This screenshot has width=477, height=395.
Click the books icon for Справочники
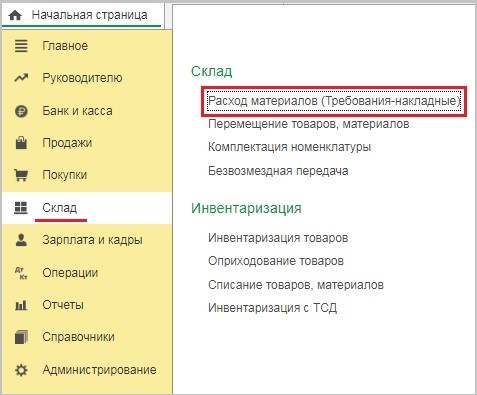[x=21, y=337]
